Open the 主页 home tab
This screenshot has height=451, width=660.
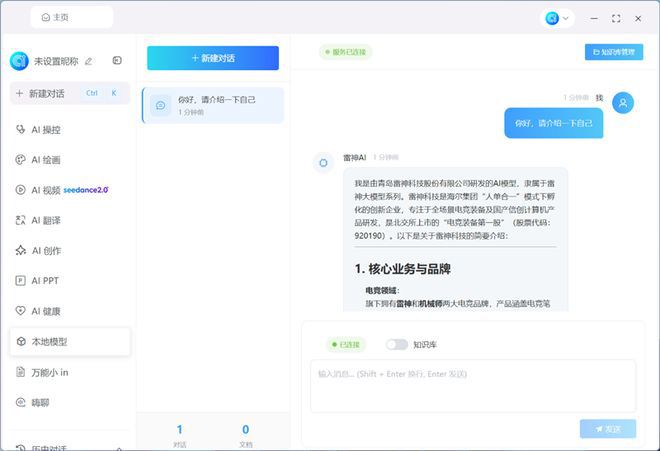72,17
